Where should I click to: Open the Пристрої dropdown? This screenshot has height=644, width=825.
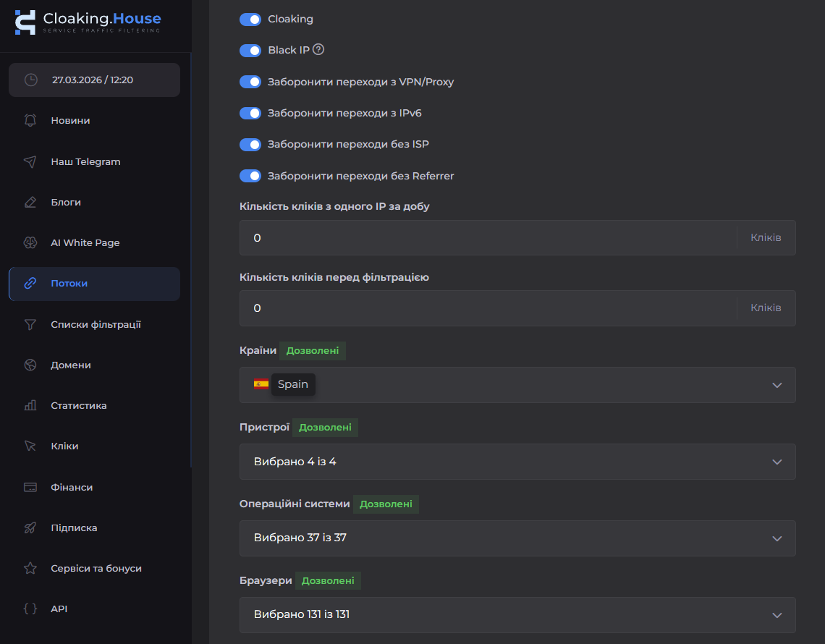pyautogui.click(x=517, y=462)
